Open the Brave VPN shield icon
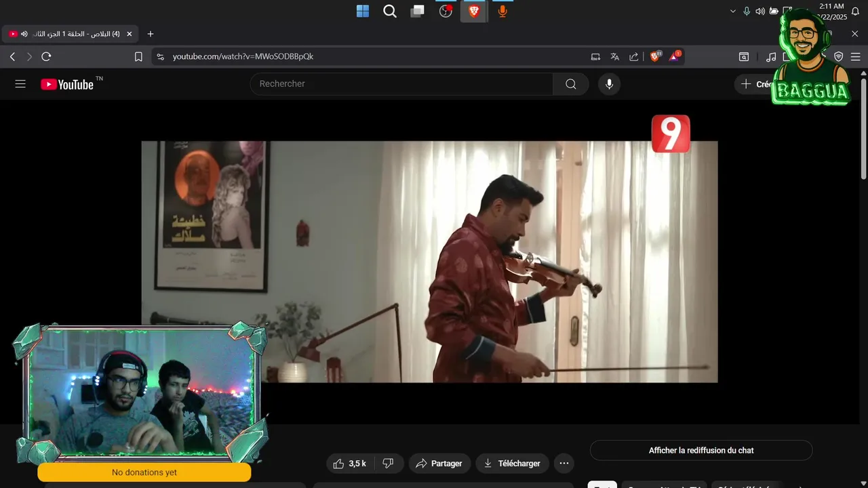 [839, 57]
